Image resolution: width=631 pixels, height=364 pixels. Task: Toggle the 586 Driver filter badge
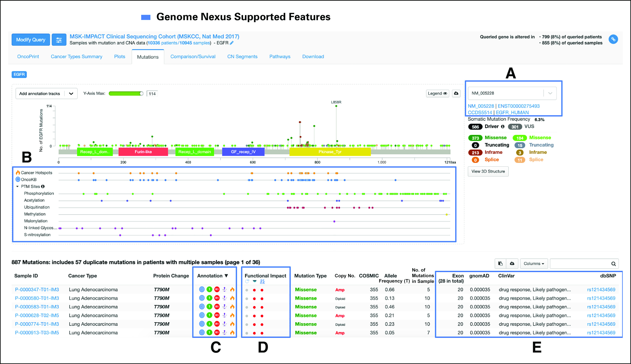[475, 127]
